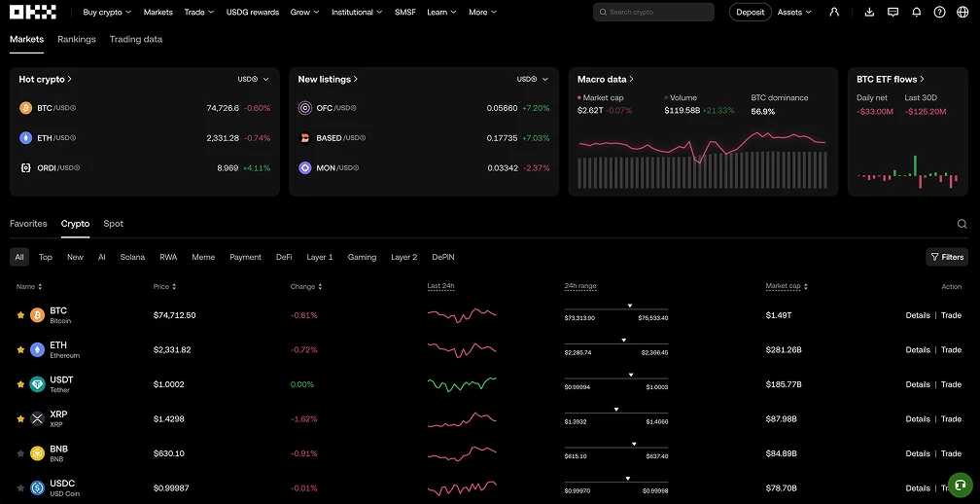Open the Assets dropdown
Screen dimensions: 980x504
point(794,12)
